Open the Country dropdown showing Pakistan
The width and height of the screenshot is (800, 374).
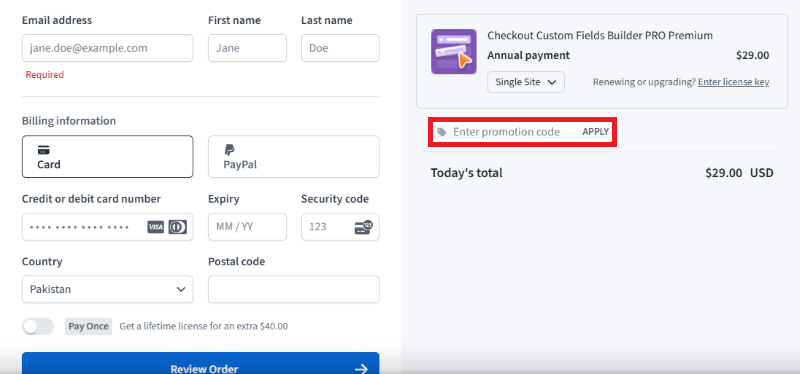click(108, 289)
